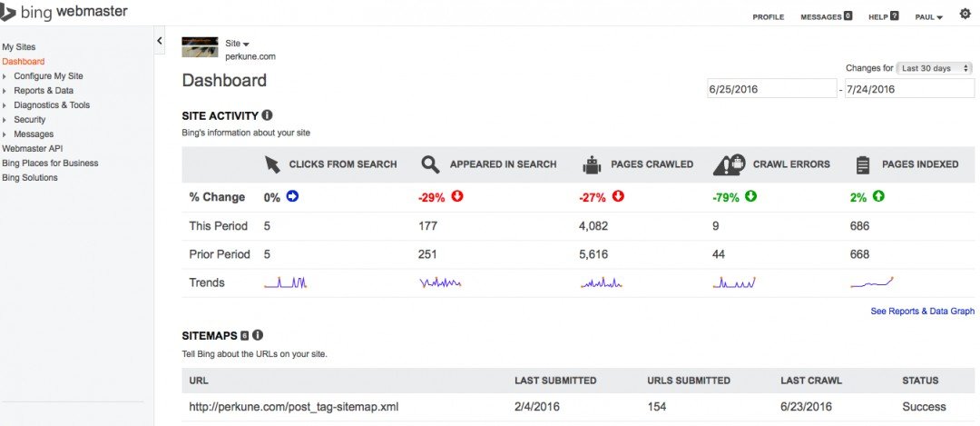Click the CRAWL ERRORS header
Viewport: 980px width, 426px height.
[x=791, y=164]
